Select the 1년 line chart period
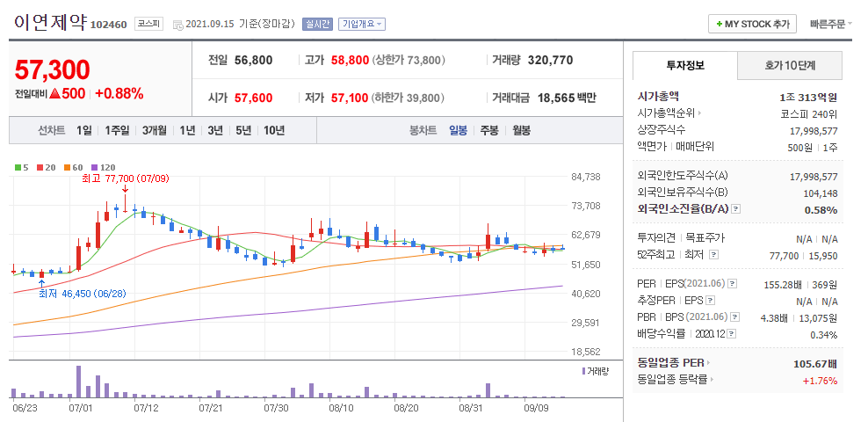Screen dimensions: 868x422 (187, 131)
